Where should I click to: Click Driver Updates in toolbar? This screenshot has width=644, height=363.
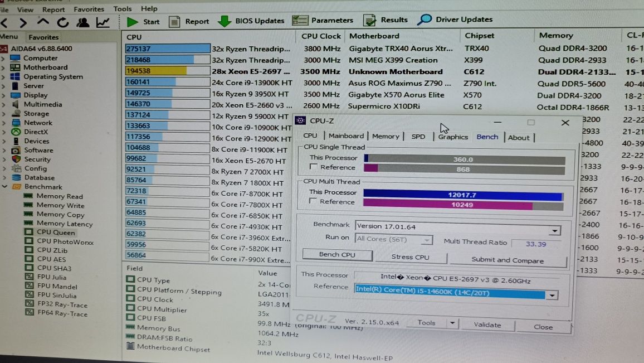[x=455, y=20]
